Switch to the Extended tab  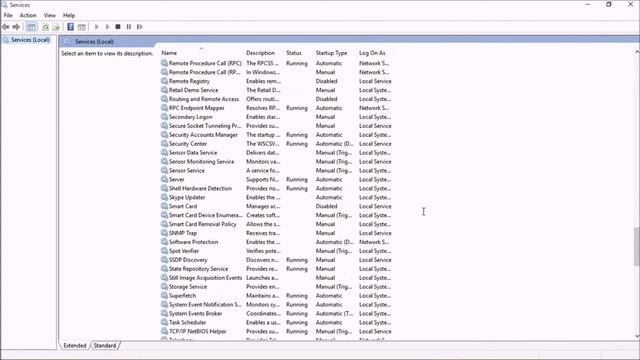75,346
